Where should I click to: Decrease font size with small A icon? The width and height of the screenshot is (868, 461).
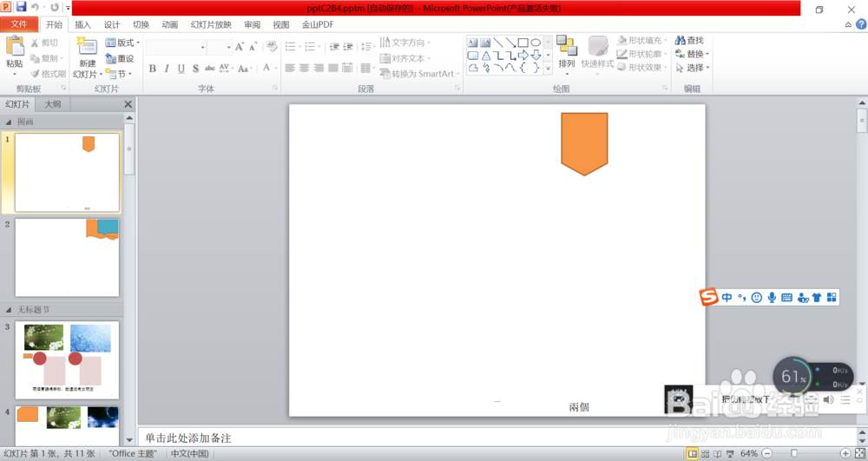(x=253, y=47)
